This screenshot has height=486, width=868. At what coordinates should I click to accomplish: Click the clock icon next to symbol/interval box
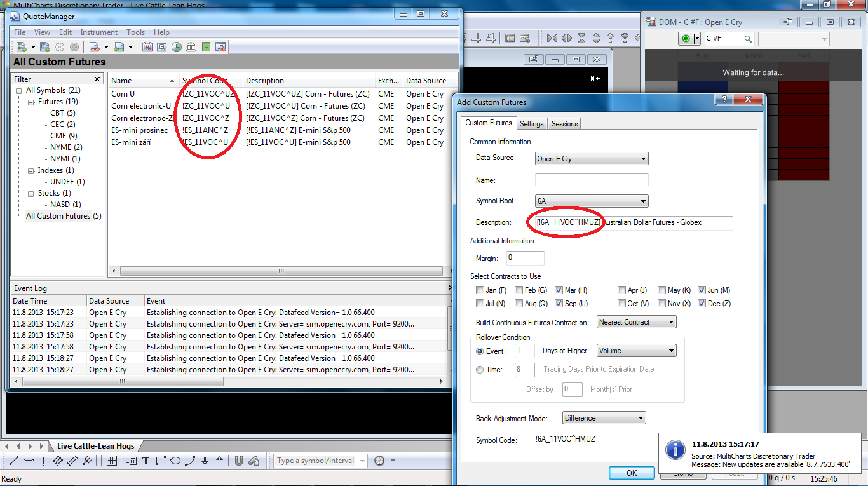point(379,461)
